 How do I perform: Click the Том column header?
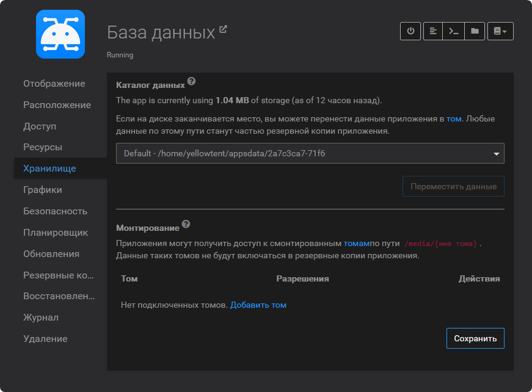(129, 278)
